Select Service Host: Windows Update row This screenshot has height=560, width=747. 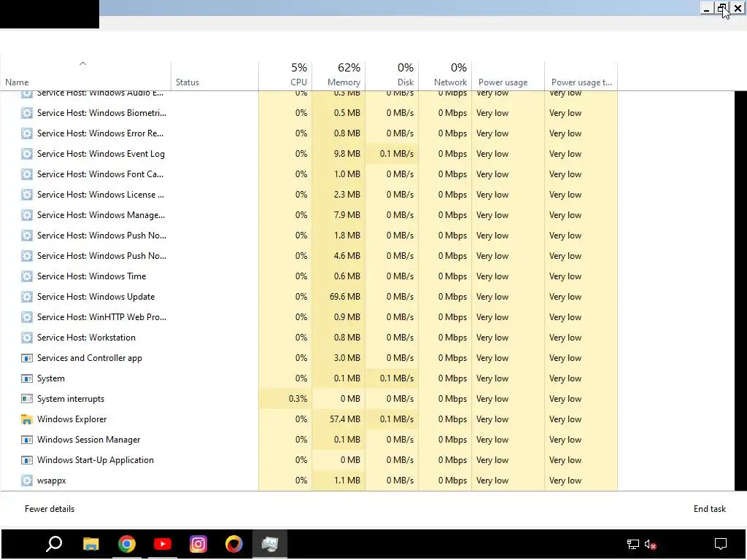[309, 297]
